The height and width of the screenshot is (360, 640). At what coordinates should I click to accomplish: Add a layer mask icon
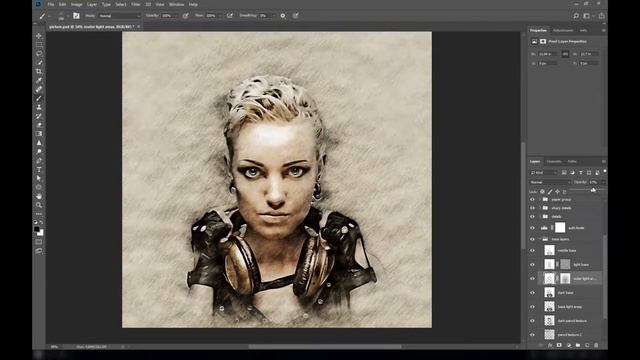pyautogui.click(x=559, y=345)
